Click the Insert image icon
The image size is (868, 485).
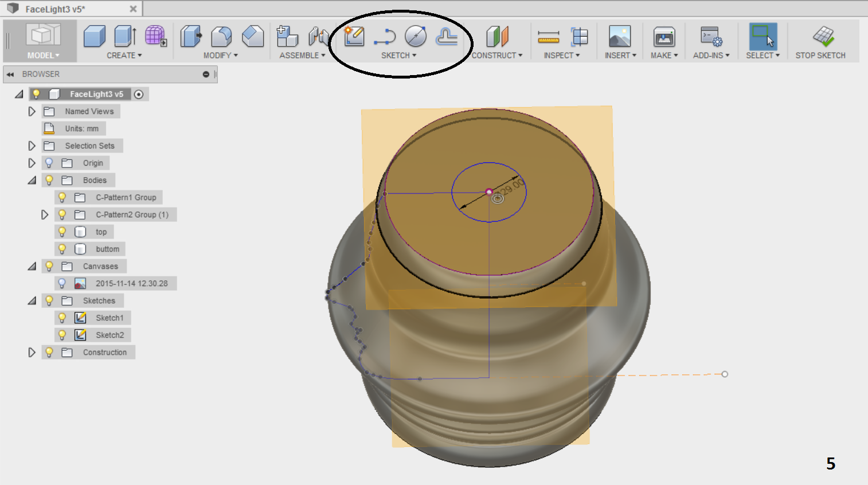coord(620,36)
